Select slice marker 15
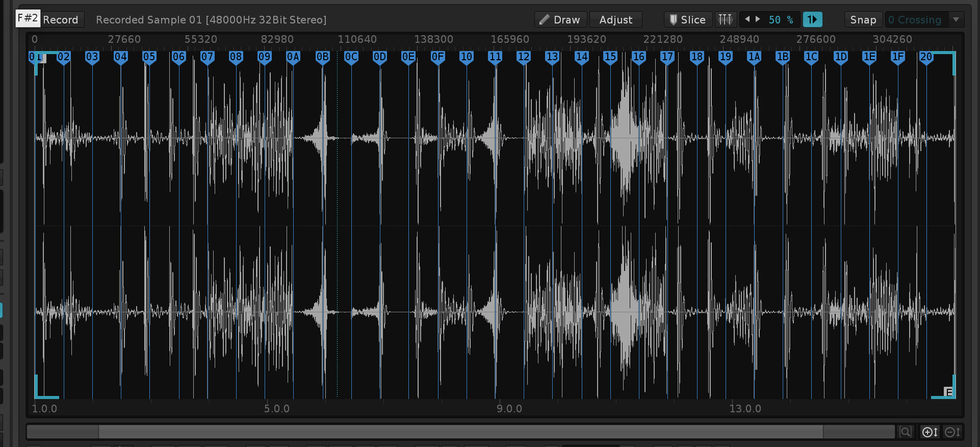 click(610, 57)
